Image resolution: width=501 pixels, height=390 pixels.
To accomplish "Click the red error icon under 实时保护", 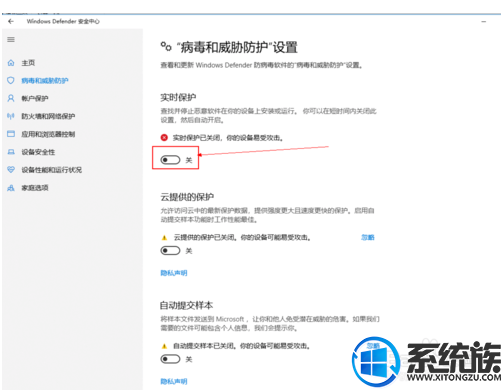I will tap(164, 137).
